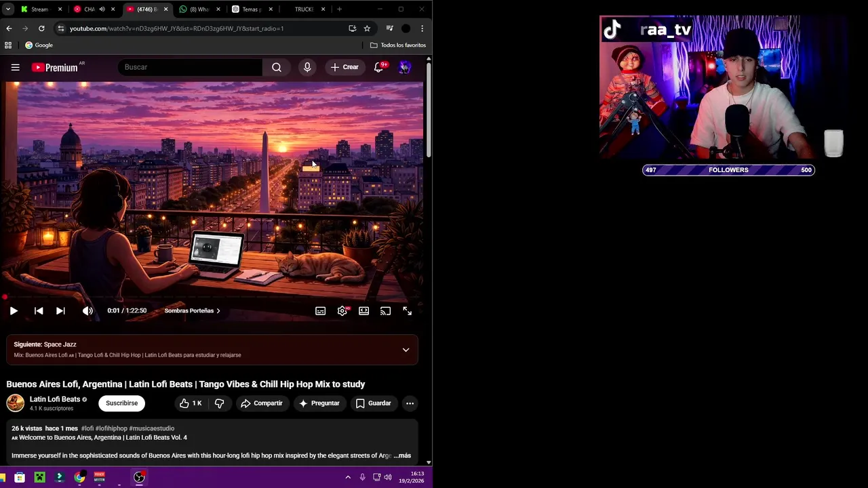The height and width of the screenshot is (488, 868).
Task: Open OBS Studio taskbar icon
Action: point(139,477)
